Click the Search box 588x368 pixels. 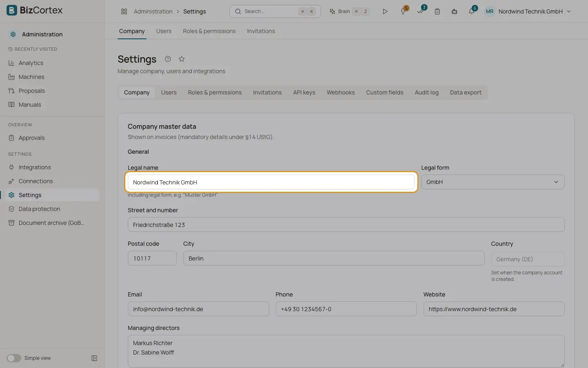[275, 11]
